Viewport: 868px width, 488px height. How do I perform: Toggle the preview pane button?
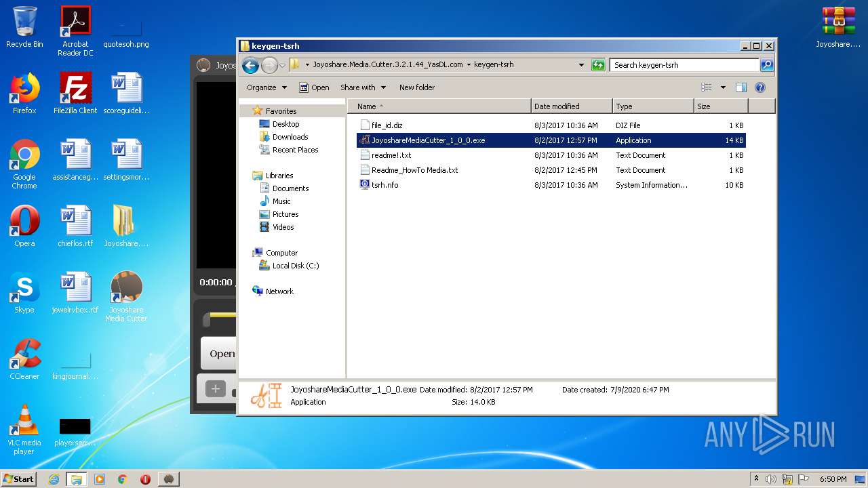tap(741, 87)
